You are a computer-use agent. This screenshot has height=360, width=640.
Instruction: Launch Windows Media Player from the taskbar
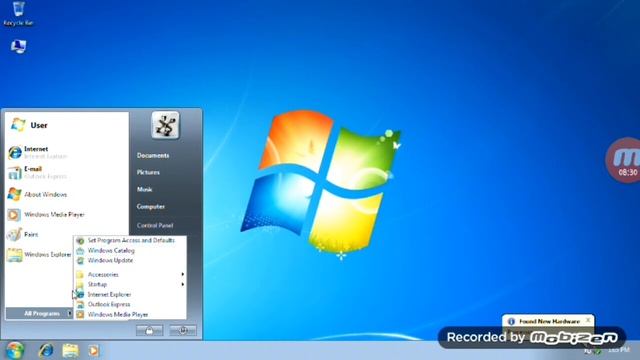pos(93,350)
